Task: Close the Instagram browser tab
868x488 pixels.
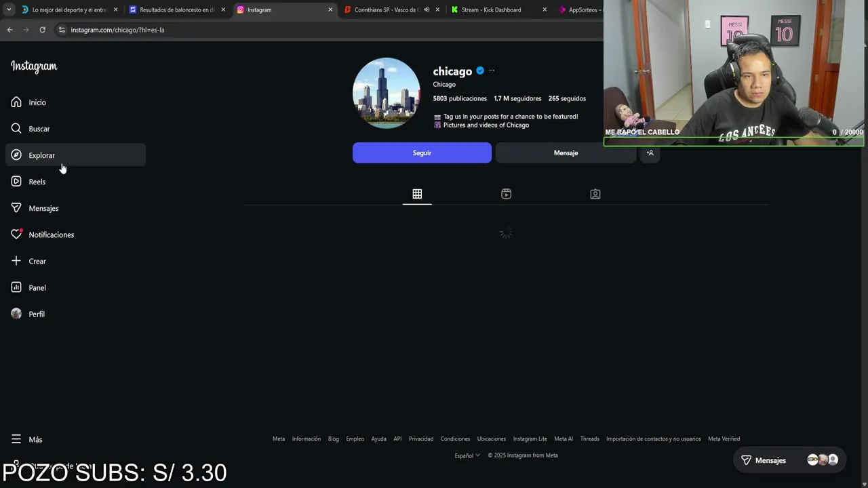Action: point(330,9)
